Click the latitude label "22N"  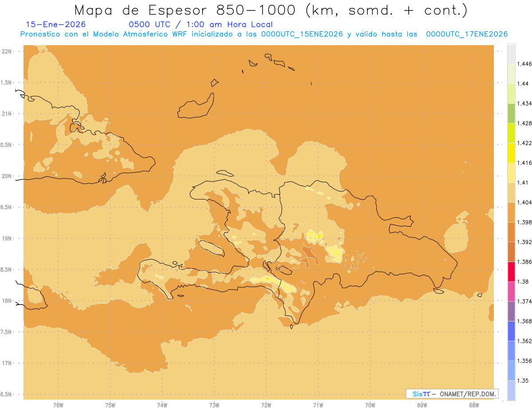(7, 51)
